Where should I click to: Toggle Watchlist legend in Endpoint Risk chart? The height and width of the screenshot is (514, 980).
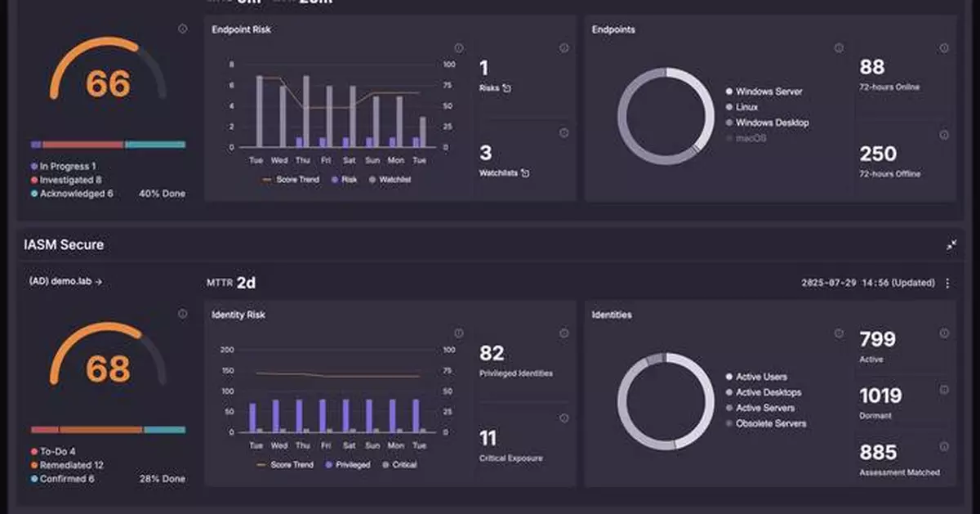point(390,179)
